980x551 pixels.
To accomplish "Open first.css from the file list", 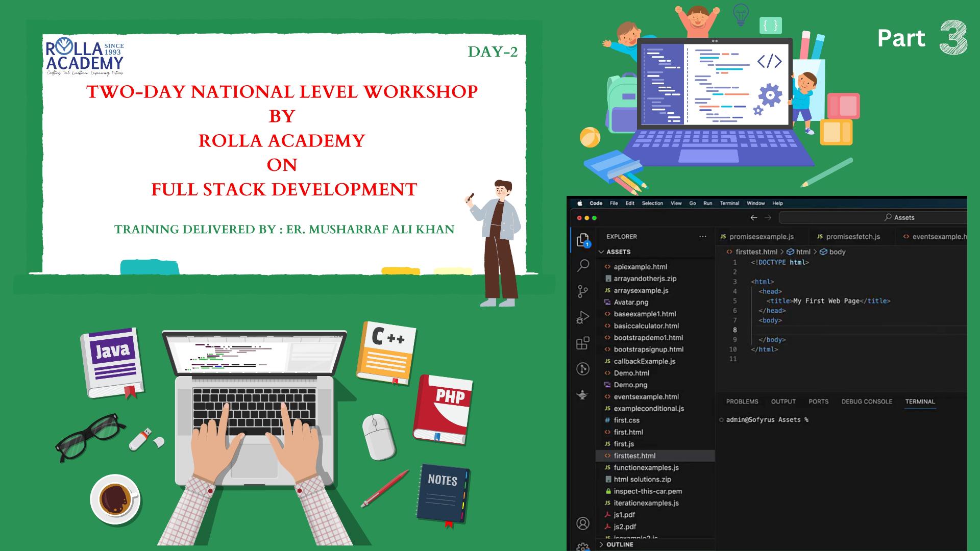I will (x=626, y=420).
